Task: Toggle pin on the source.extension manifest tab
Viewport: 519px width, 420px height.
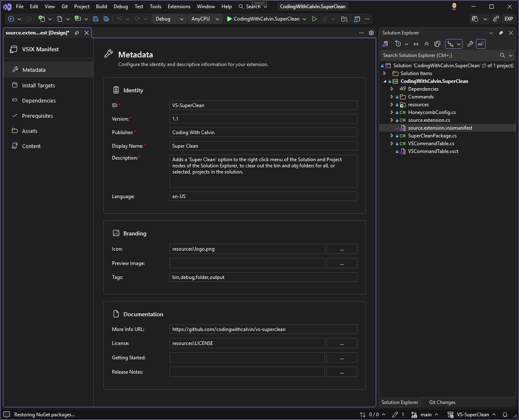Action: pyautogui.click(x=77, y=33)
